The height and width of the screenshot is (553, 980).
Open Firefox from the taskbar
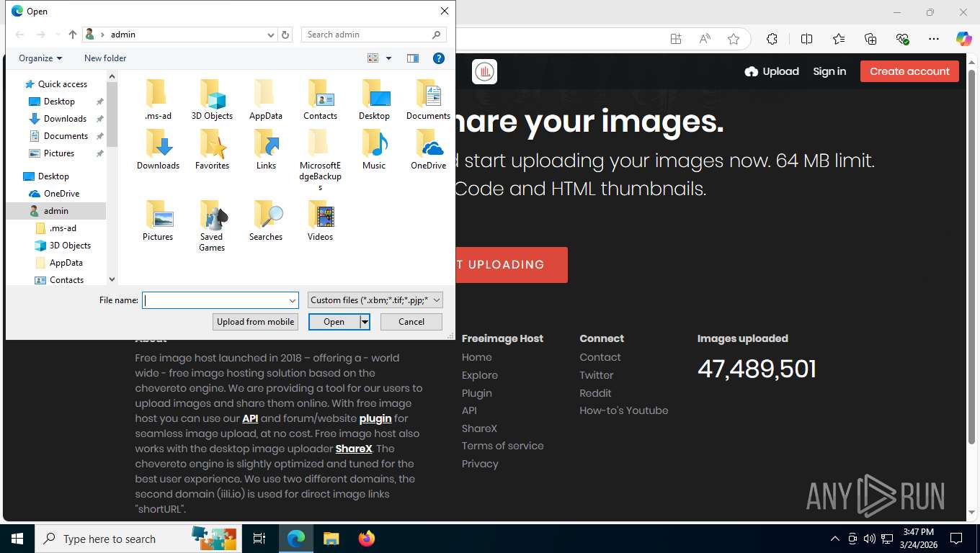click(366, 539)
